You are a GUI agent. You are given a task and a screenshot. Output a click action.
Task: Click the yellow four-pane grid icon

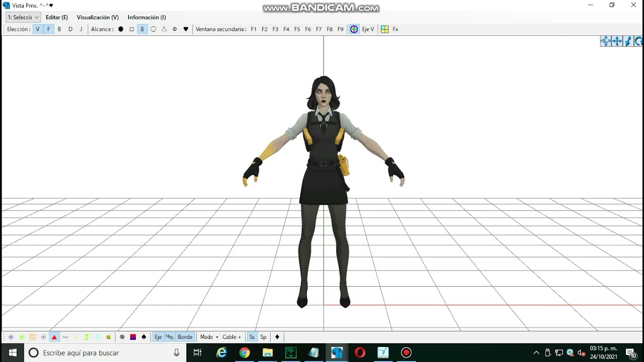(x=384, y=29)
